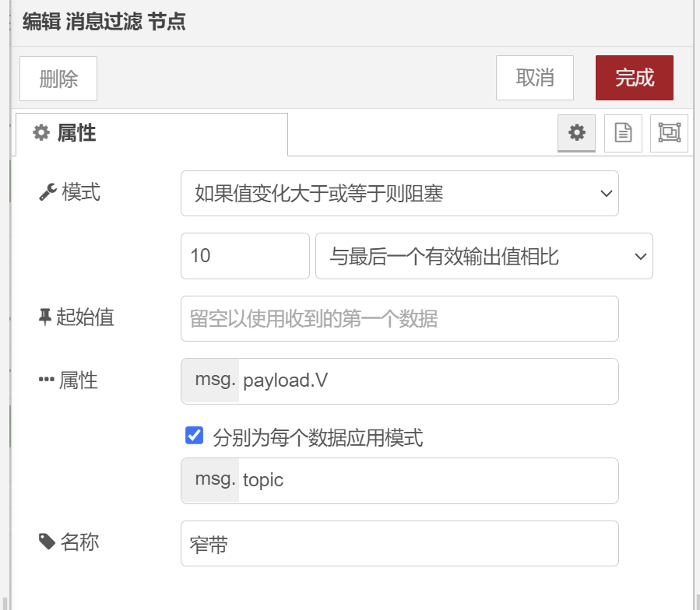The image size is (700, 610).
Task: Click 删除 to delete the node
Action: coord(58,79)
